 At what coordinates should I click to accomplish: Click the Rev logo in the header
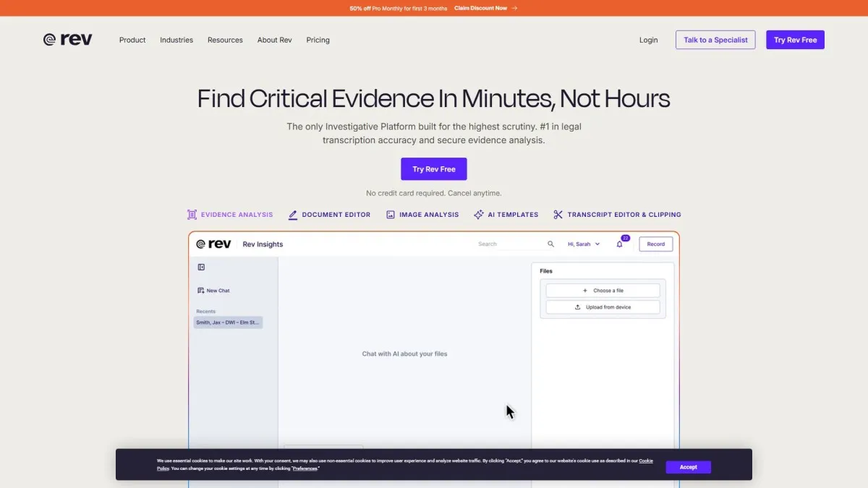(68, 40)
